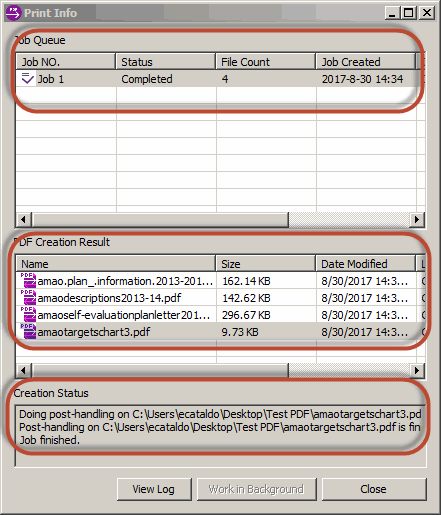441x515 pixels.
Task: Close the dialog with the Close button
Action: coord(374,489)
